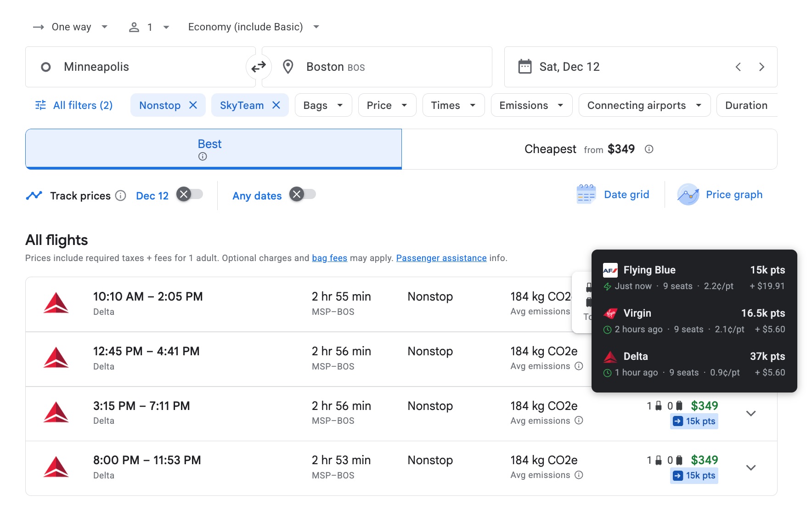812x512 pixels.
Task: Click the Nonstop filter chip label
Action: click(x=160, y=105)
